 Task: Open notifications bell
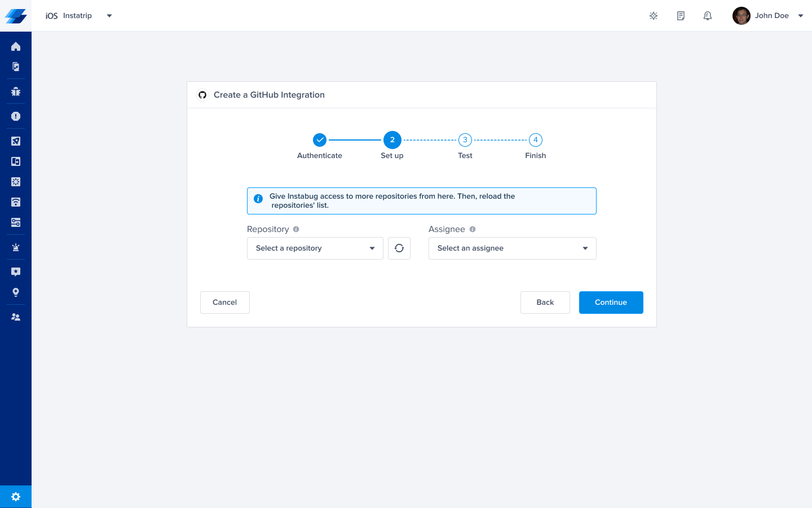(x=708, y=16)
